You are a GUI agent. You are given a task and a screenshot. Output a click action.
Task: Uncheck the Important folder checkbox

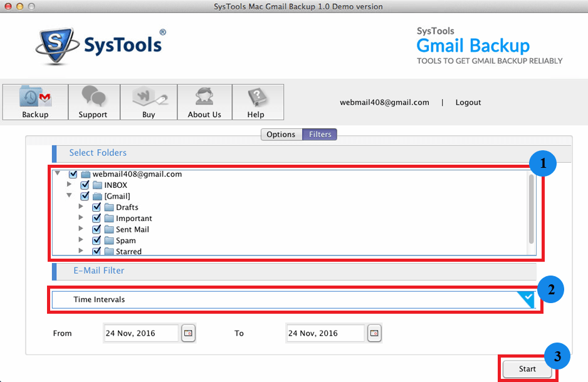point(97,218)
